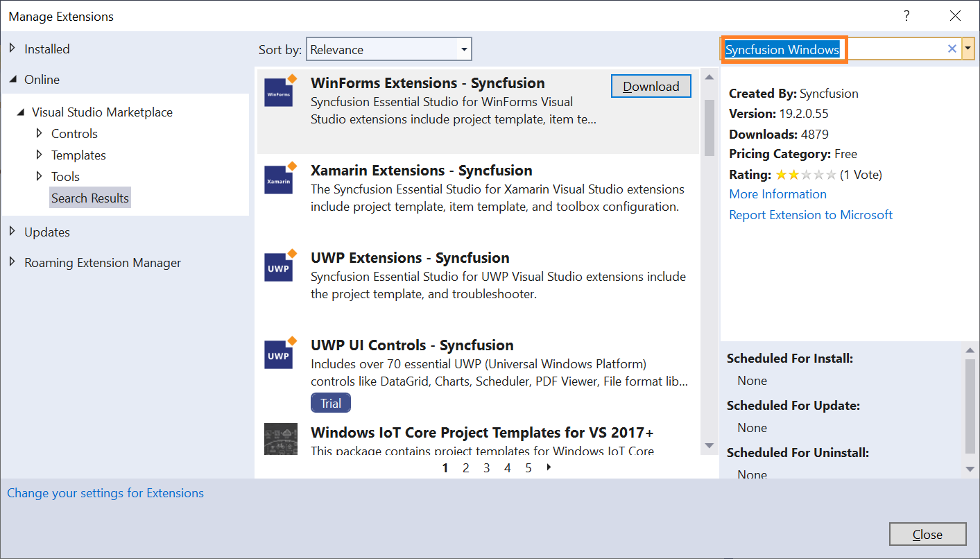
Task: Open the More Information link
Action: click(777, 193)
